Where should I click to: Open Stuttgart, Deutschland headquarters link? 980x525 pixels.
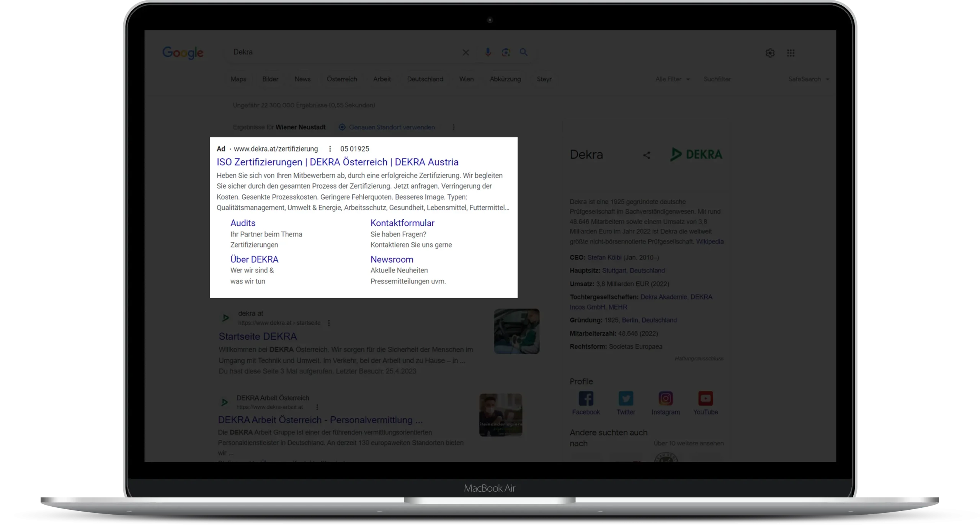[x=633, y=271]
